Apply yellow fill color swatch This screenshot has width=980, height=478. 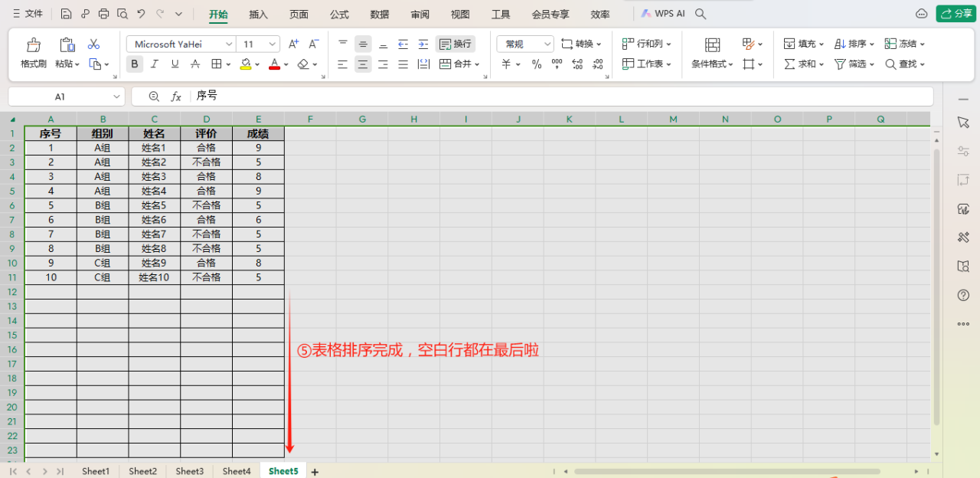[x=246, y=64]
